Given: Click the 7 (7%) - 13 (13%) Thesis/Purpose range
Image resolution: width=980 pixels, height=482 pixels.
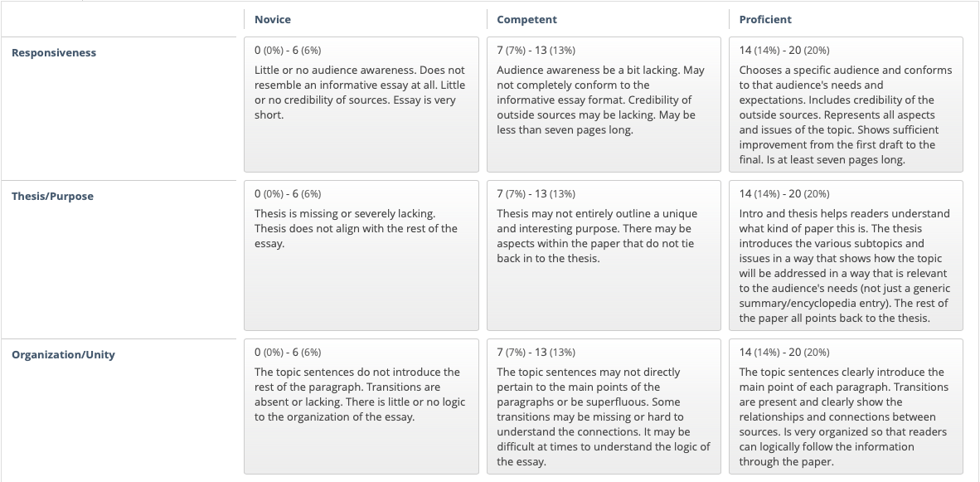Looking at the screenshot, I should point(536,194).
